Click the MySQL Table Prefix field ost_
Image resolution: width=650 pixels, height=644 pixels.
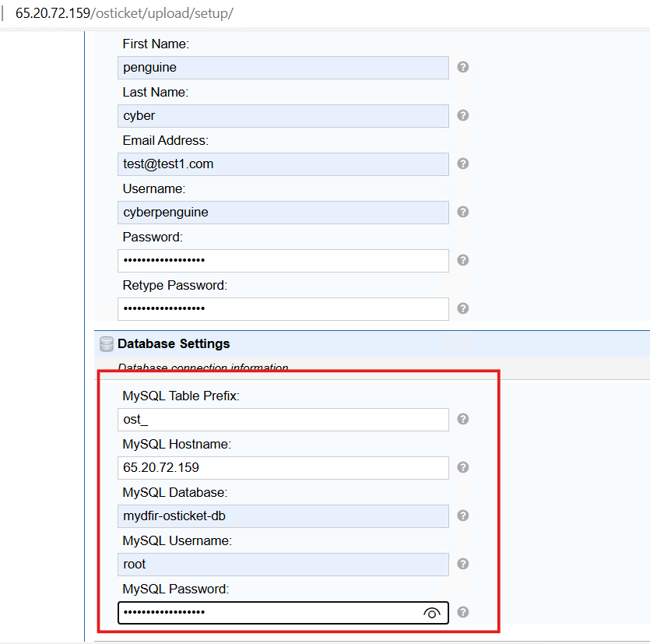(283, 420)
